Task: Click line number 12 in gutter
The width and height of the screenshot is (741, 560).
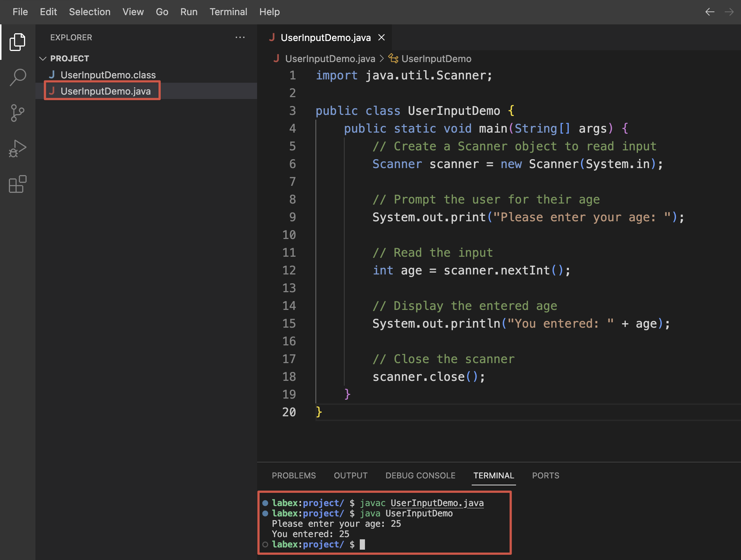Action: click(x=289, y=270)
